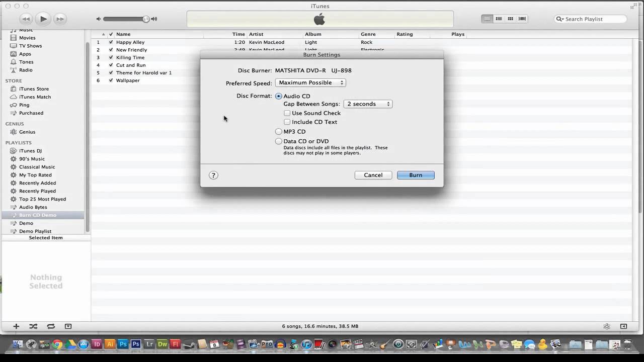This screenshot has height=362, width=644.
Task: Click the high-volume speaker icon
Action: (x=154, y=19)
